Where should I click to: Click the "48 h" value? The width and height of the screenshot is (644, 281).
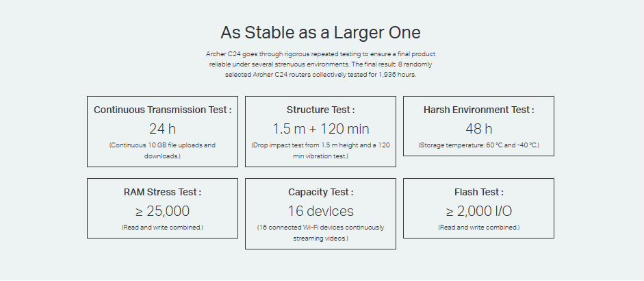pyautogui.click(x=478, y=129)
